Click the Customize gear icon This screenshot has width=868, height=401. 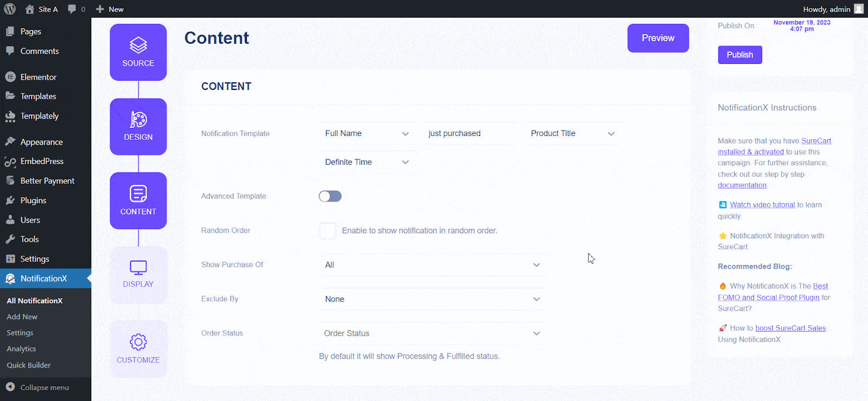pyautogui.click(x=138, y=342)
